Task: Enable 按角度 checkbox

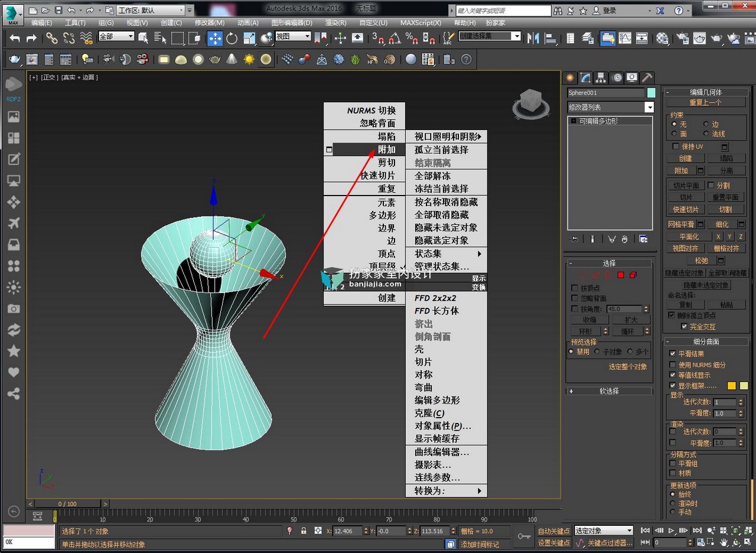Action: pyautogui.click(x=575, y=309)
